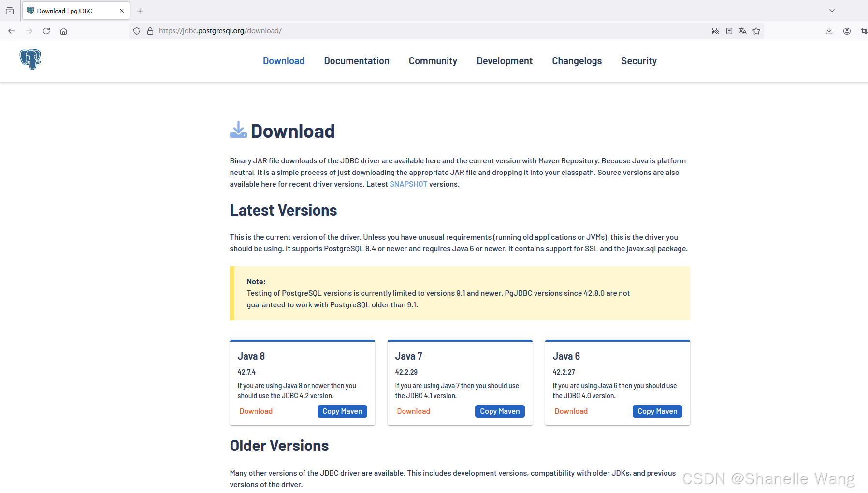Click version number 42.2.27
Viewport: 868px width, 493px height.
[x=564, y=372]
